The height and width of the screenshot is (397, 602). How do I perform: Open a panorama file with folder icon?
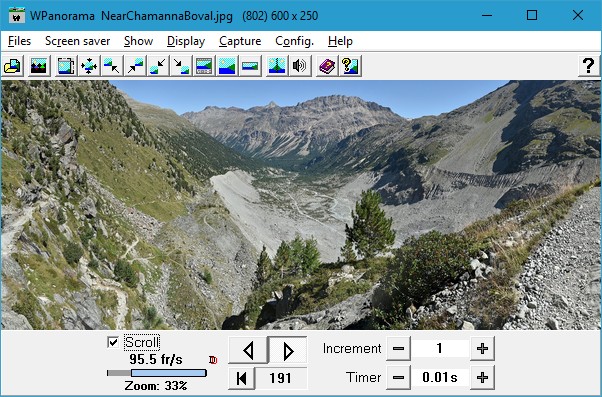13,66
